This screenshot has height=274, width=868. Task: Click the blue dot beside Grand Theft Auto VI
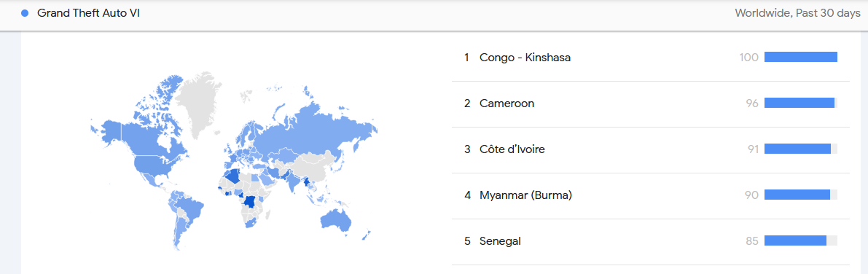point(24,12)
